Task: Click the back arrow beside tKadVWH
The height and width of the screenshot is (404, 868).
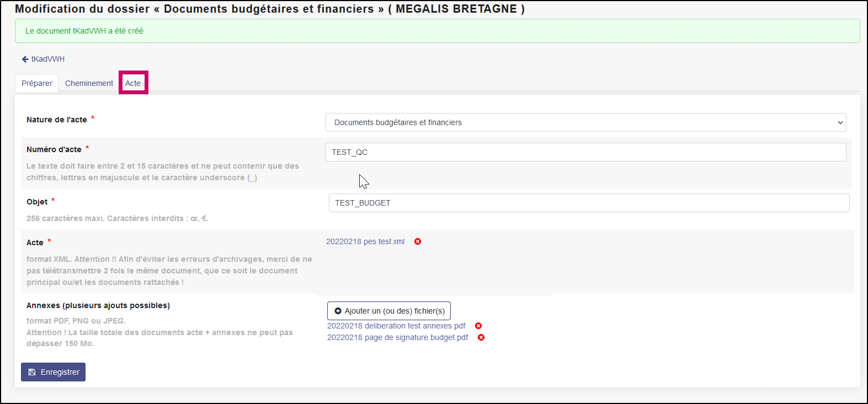Action: (25, 59)
